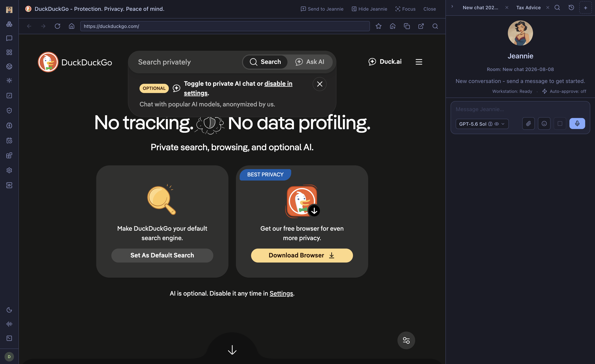595x364 pixels.
Task: Select the Search toggle option
Action: coord(265,62)
